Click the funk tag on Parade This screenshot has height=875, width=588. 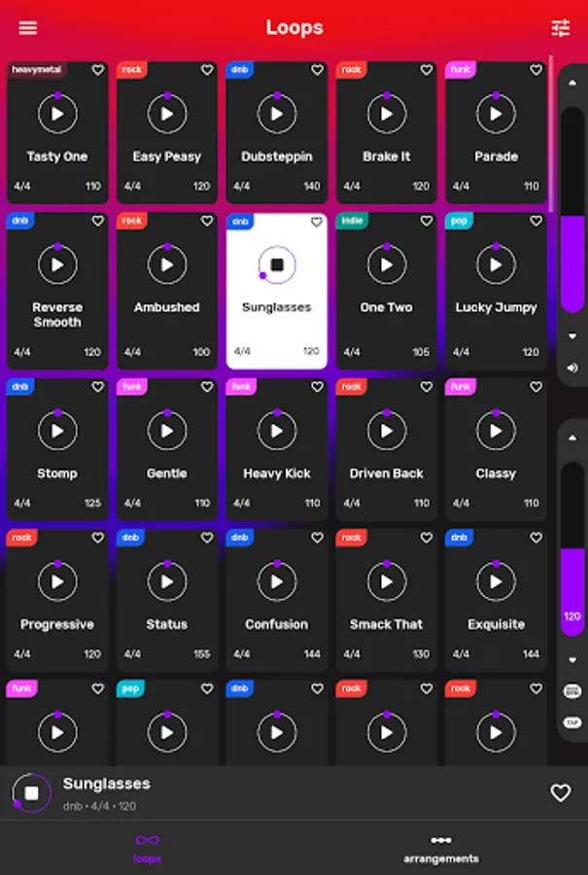(x=461, y=70)
